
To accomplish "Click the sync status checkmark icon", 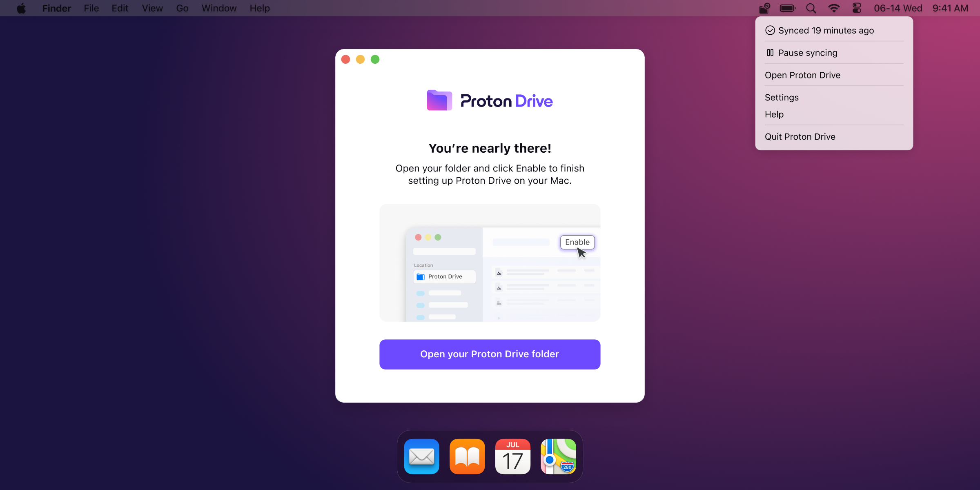I will [x=770, y=30].
